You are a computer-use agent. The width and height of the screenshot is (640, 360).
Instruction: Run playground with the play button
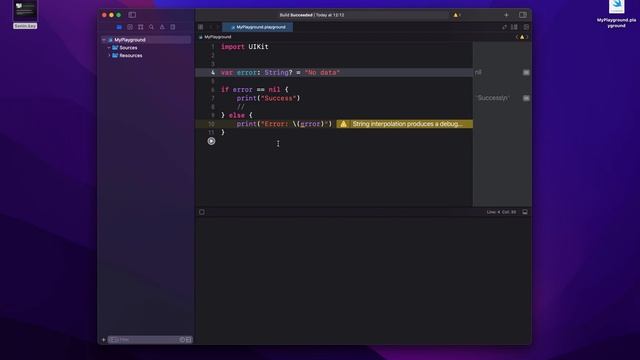click(211, 141)
